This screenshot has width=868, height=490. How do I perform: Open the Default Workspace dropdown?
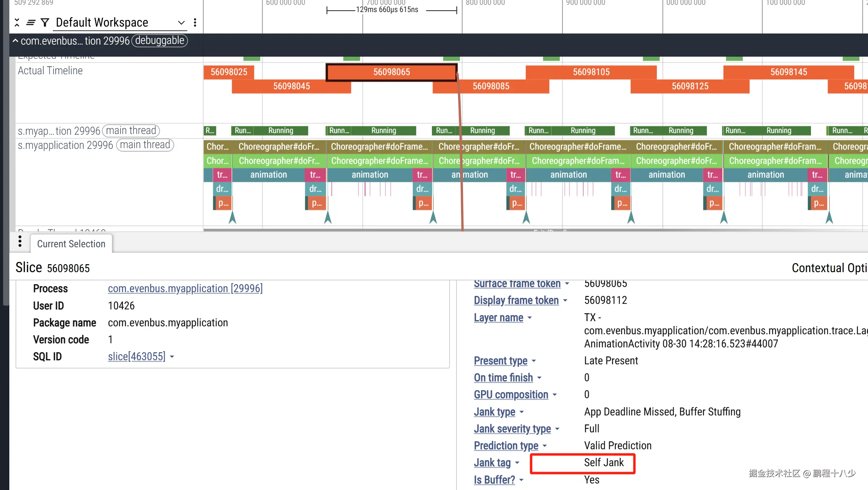click(x=181, y=23)
